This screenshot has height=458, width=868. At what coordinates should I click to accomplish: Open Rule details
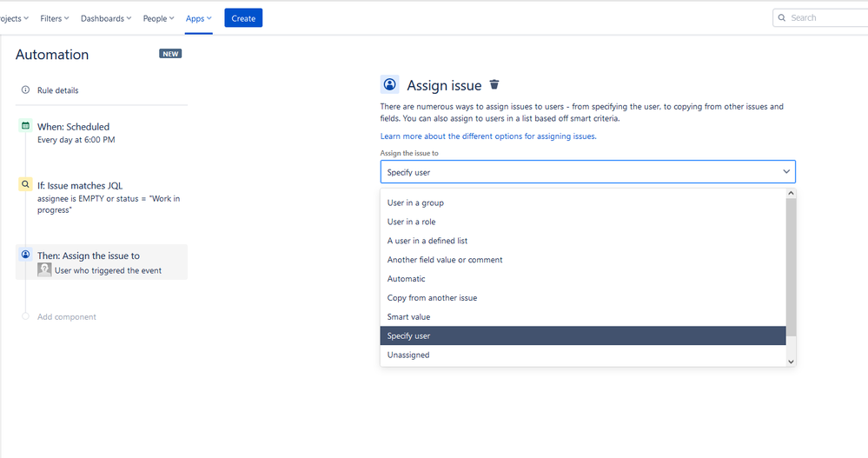tap(57, 90)
